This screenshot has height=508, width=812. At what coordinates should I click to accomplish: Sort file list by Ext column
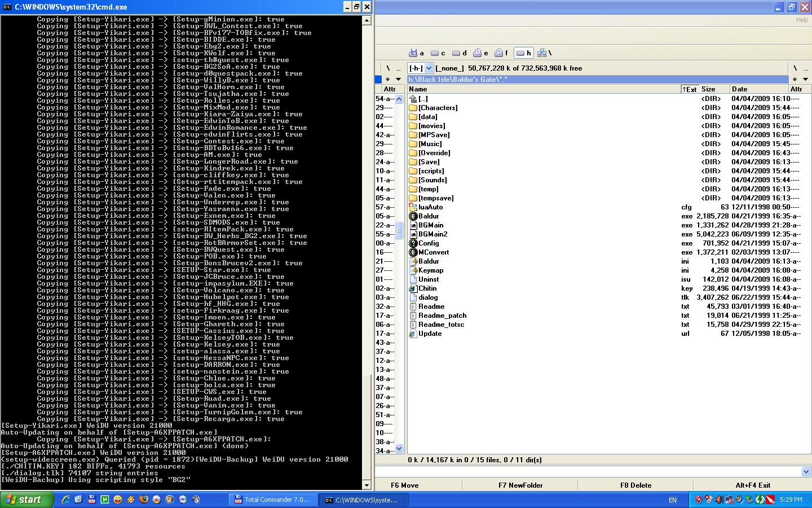[x=690, y=89]
